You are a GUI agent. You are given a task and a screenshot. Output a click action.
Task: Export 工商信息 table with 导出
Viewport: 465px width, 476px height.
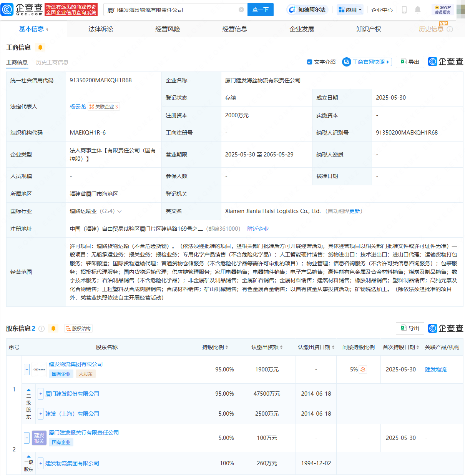coord(410,62)
